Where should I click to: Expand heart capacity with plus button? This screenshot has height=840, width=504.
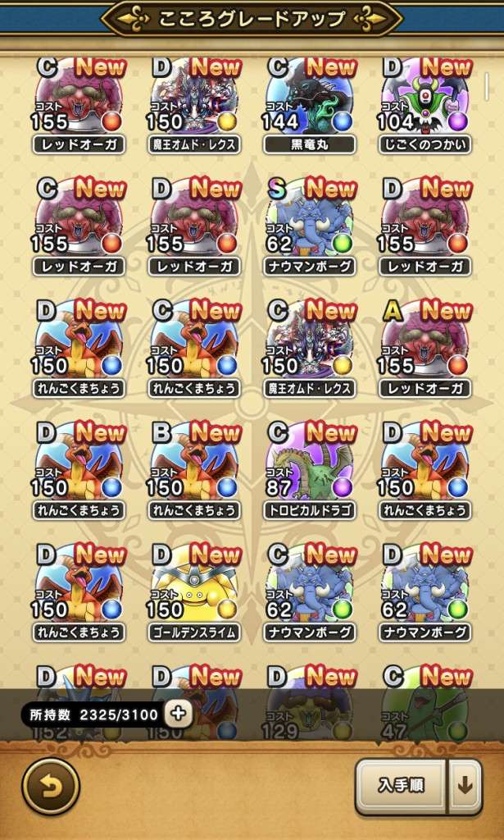[179, 713]
